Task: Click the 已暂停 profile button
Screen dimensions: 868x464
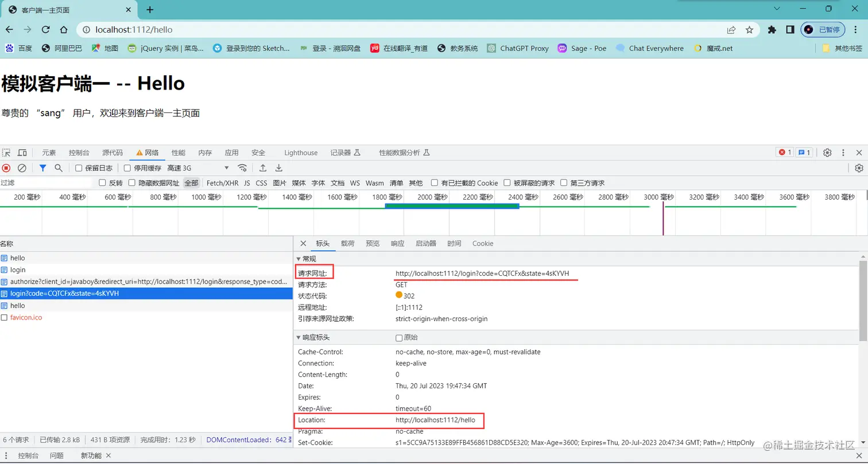Action: click(x=823, y=30)
